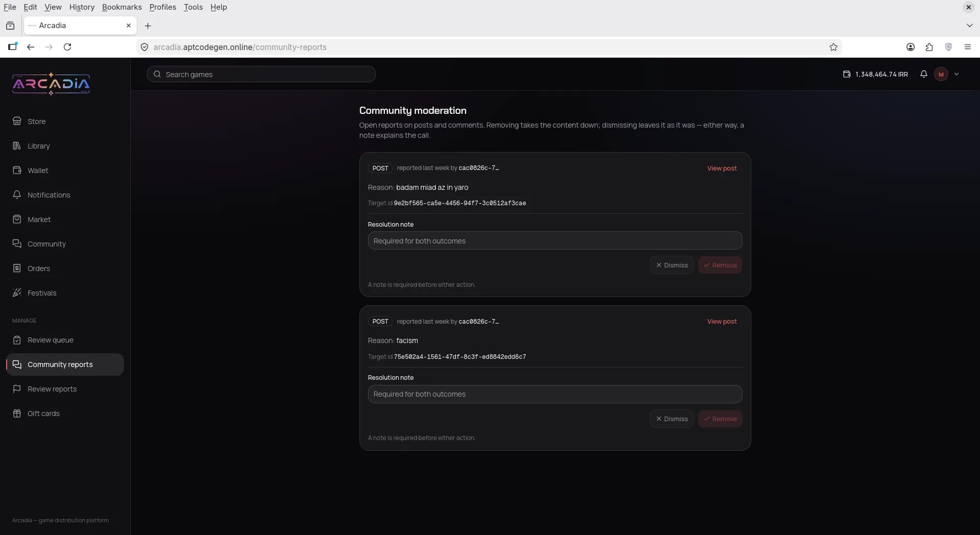This screenshot has width=980, height=535.
Task: Open the History menu
Action: tap(82, 7)
